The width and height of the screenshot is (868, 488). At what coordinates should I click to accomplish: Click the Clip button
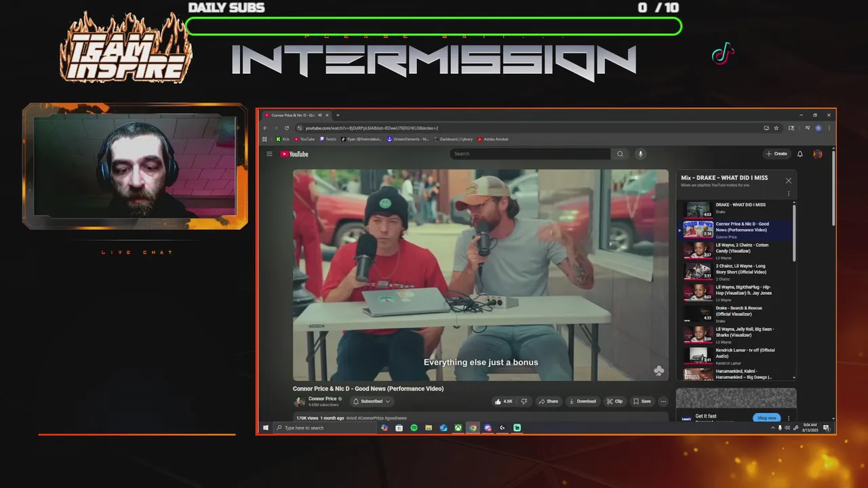click(614, 401)
